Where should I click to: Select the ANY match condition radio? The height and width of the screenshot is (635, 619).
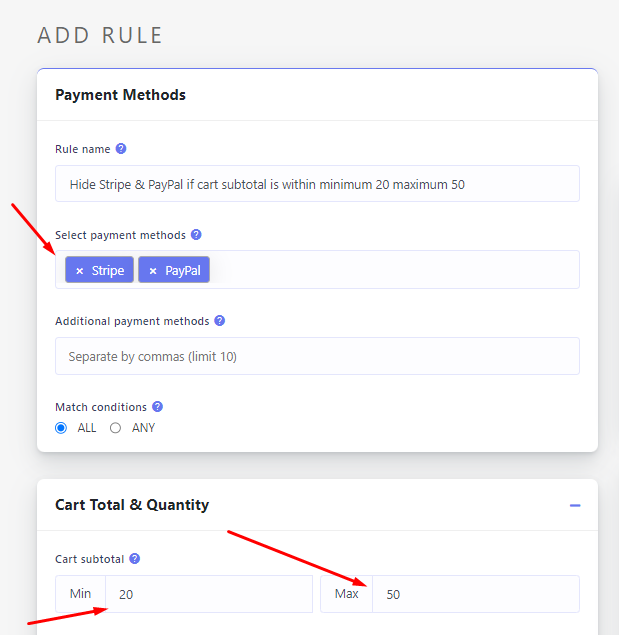(116, 428)
